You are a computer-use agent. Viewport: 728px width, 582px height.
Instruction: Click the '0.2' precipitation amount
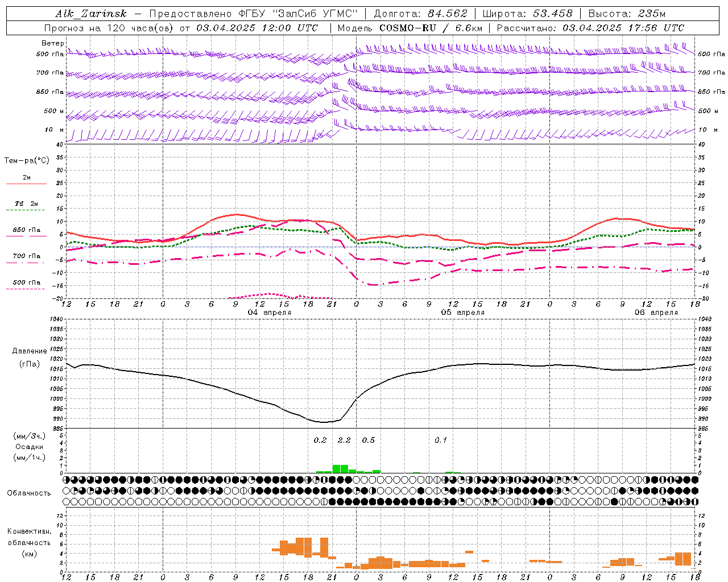click(x=320, y=440)
